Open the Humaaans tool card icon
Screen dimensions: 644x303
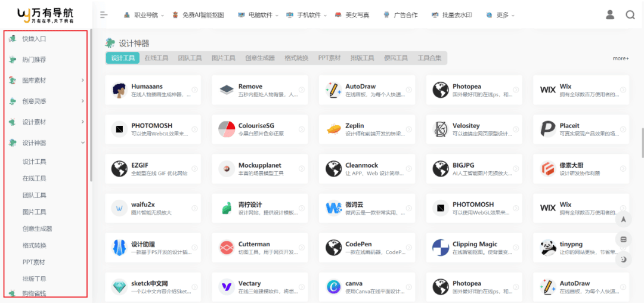pyautogui.click(x=119, y=90)
